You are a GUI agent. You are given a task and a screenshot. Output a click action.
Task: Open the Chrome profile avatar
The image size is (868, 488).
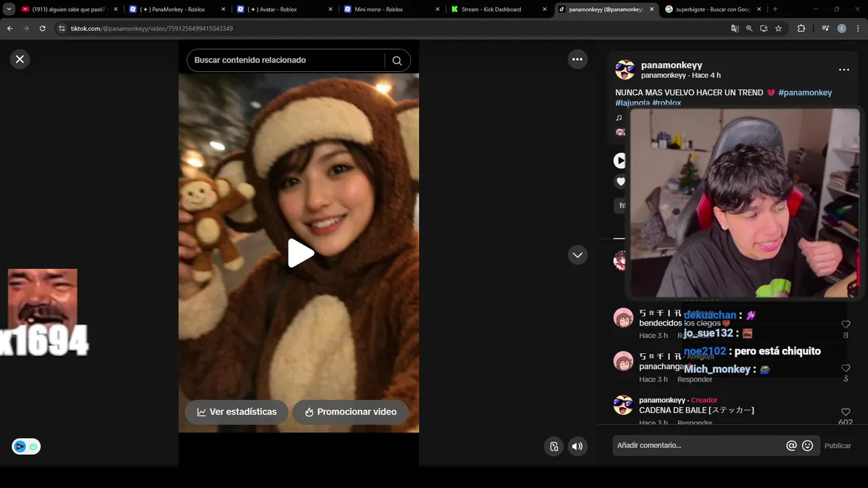coord(842,28)
